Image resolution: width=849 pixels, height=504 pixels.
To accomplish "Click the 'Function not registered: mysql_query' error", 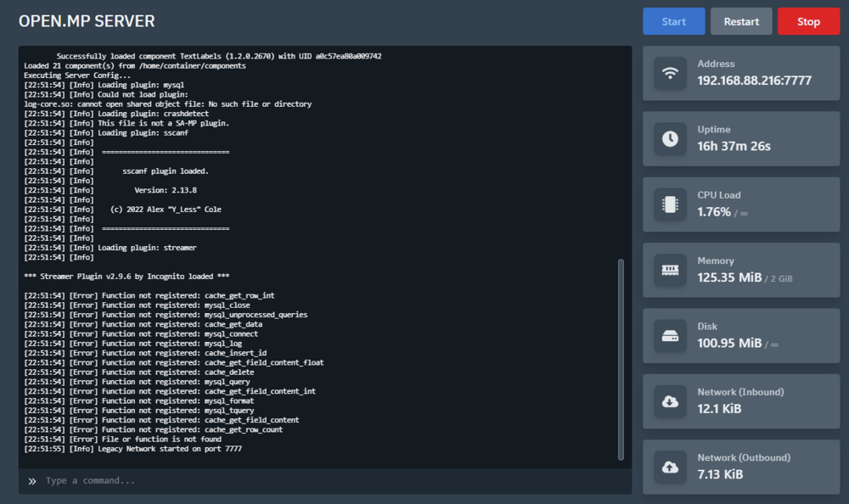I will coord(137,382).
